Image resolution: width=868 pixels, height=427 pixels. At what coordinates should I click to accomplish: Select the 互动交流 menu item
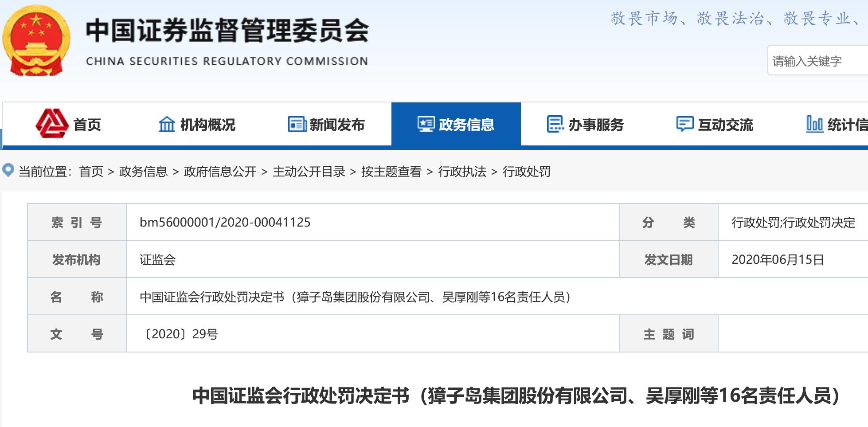[x=725, y=125]
